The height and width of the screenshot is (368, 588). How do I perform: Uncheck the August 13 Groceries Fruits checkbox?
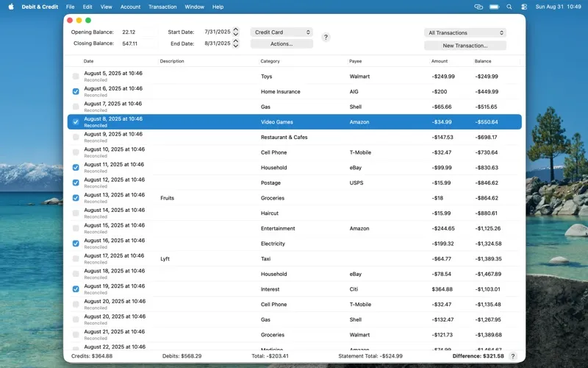pos(76,198)
